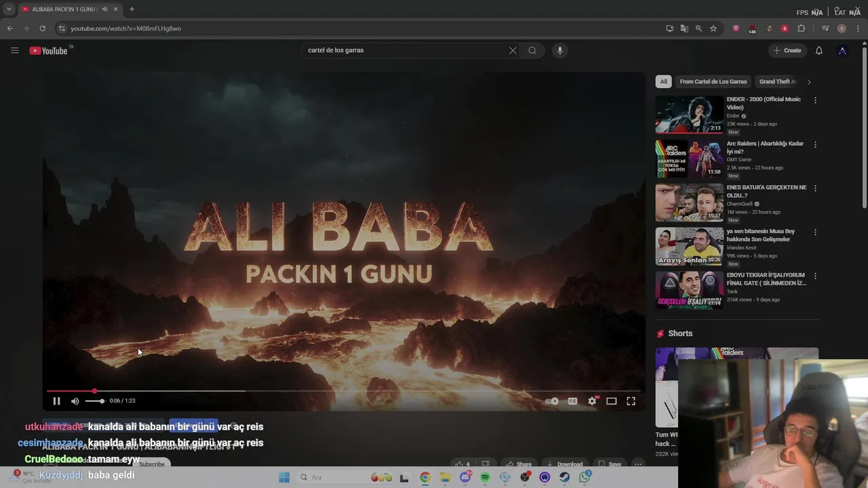This screenshot has height=488, width=868.
Task: Select the From Cartel de Los Garras chip
Action: [713, 81]
